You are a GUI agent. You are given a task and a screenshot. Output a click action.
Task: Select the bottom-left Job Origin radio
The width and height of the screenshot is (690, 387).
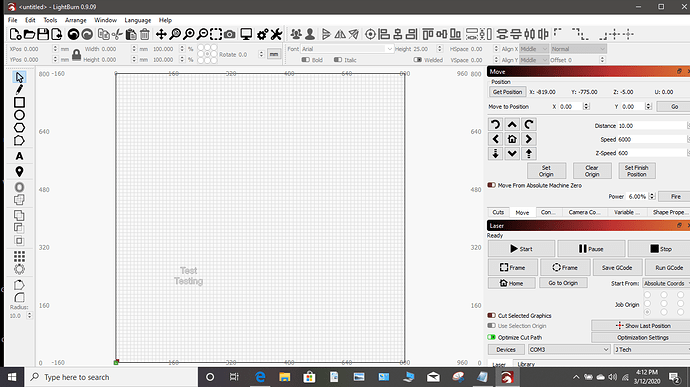point(647,312)
